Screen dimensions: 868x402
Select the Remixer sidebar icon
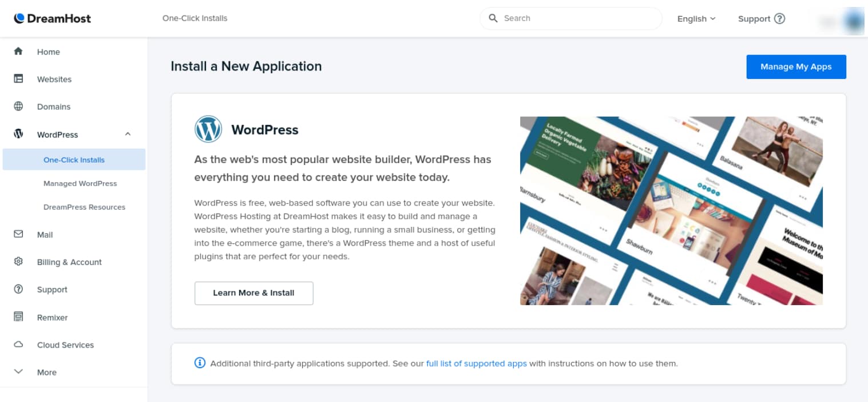(18, 317)
